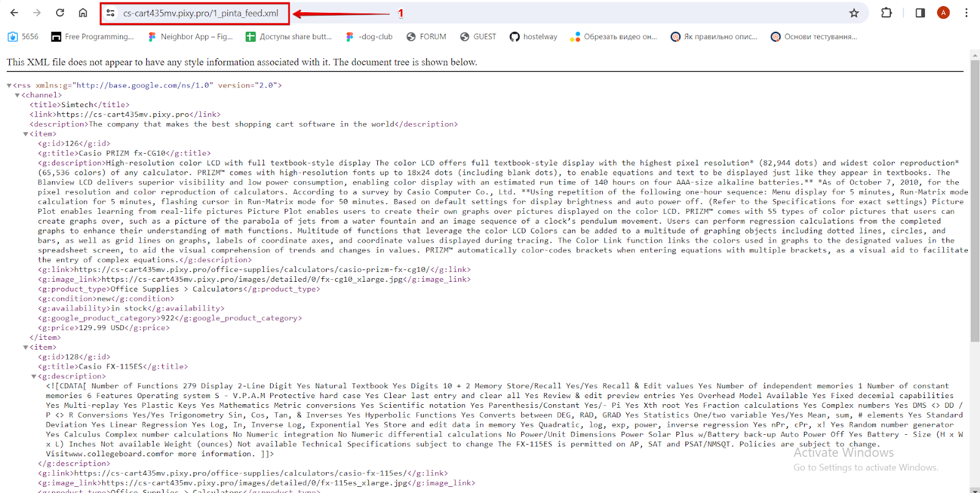Image resolution: width=980 pixels, height=493 pixels.
Task: Click the g:id value 126
Action: [72, 143]
